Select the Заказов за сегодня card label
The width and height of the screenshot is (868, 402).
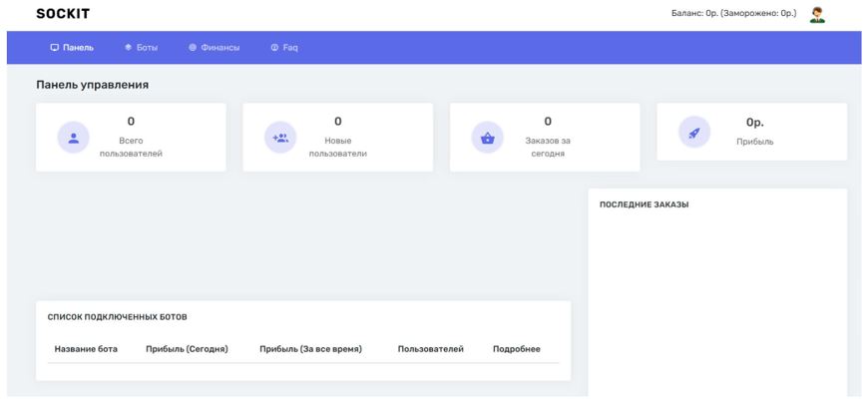click(x=548, y=148)
